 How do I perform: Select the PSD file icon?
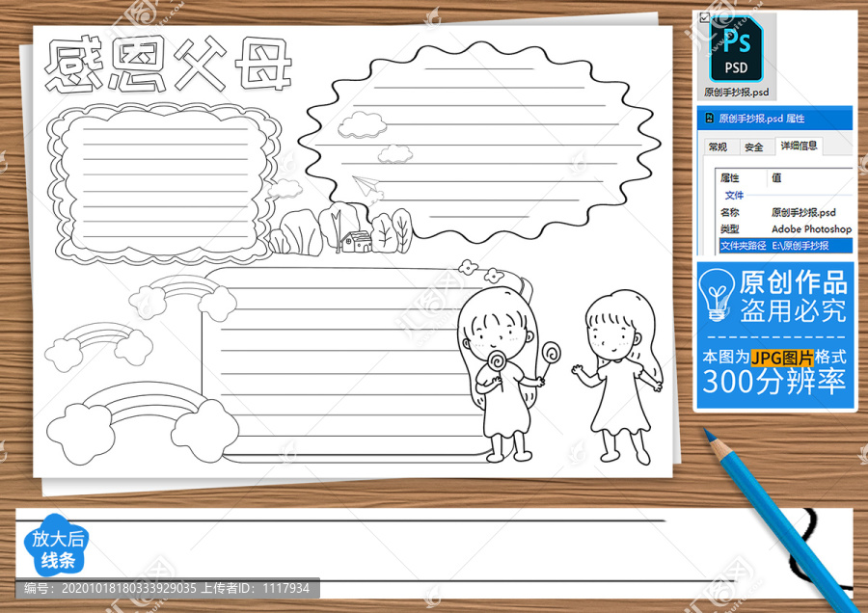[x=736, y=49]
